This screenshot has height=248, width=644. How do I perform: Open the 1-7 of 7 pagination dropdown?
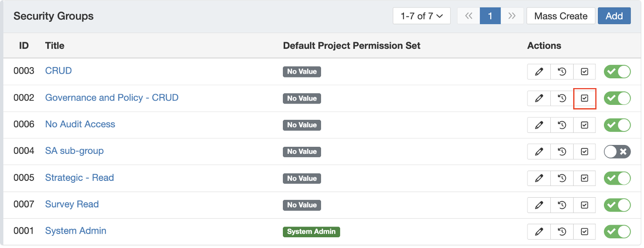click(421, 16)
